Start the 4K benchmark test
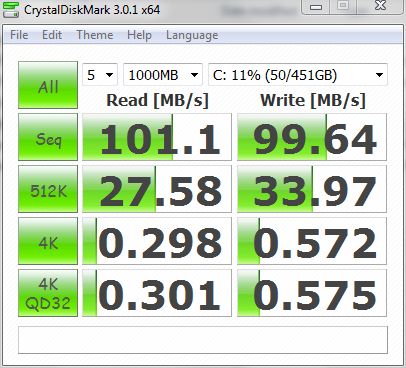 48,241
